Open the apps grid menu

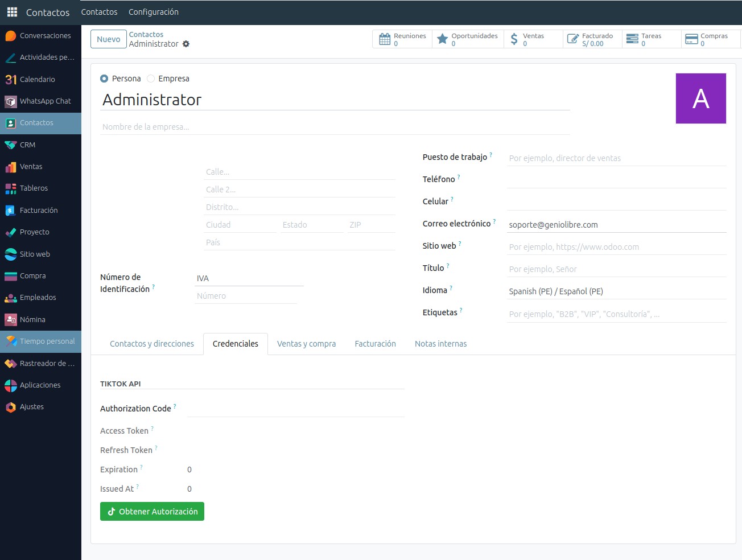coord(11,12)
